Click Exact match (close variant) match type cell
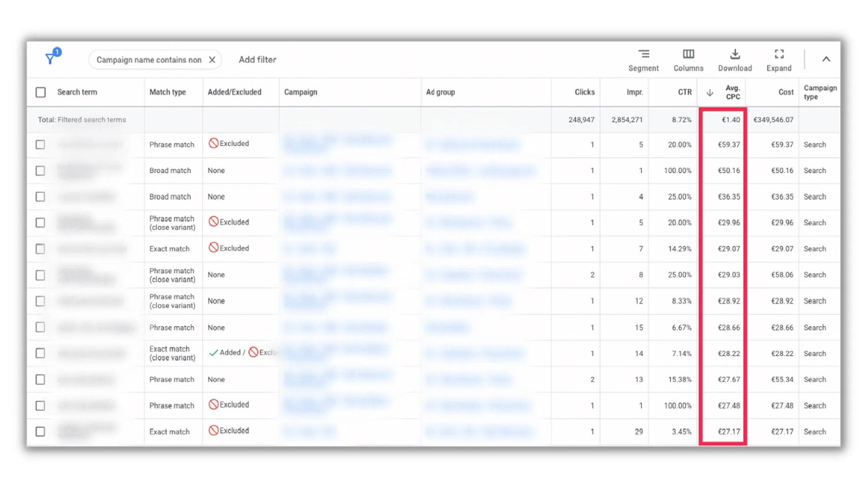The height and width of the screenshot is (488, 868). pos(172,353)
